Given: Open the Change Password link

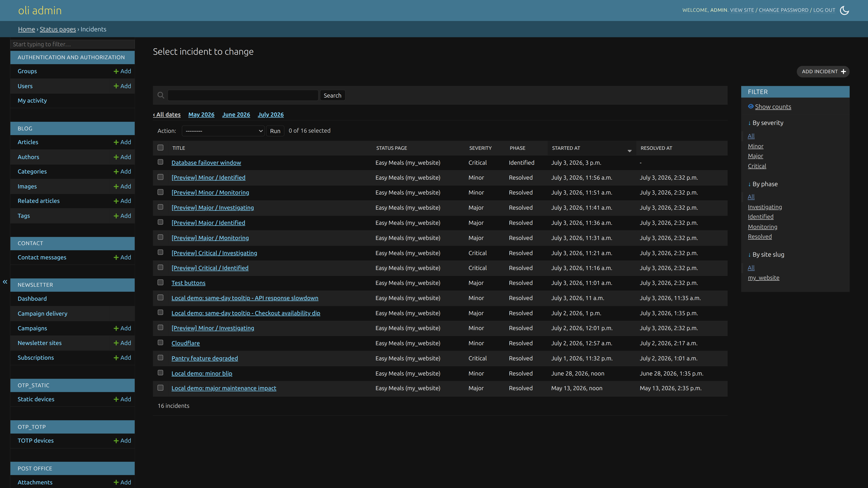Looking at the screenshot, I should [783, 10].
